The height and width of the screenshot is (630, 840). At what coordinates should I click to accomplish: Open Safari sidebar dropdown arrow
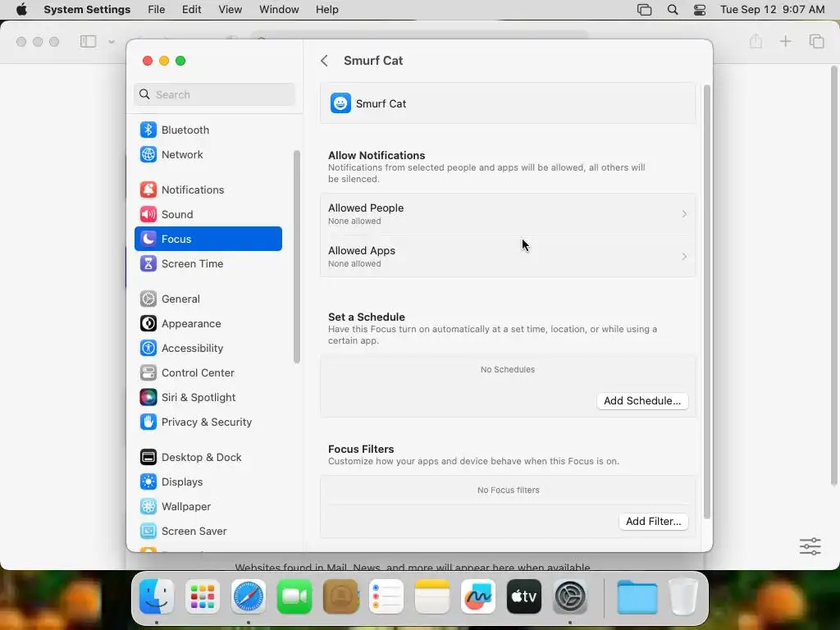pos(112,41)
